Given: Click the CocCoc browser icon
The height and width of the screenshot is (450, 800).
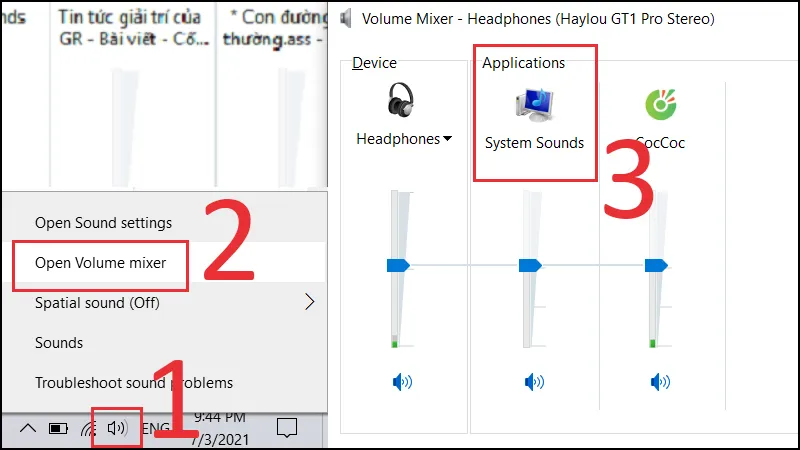Looking at the screenshot, I should 661,105.
